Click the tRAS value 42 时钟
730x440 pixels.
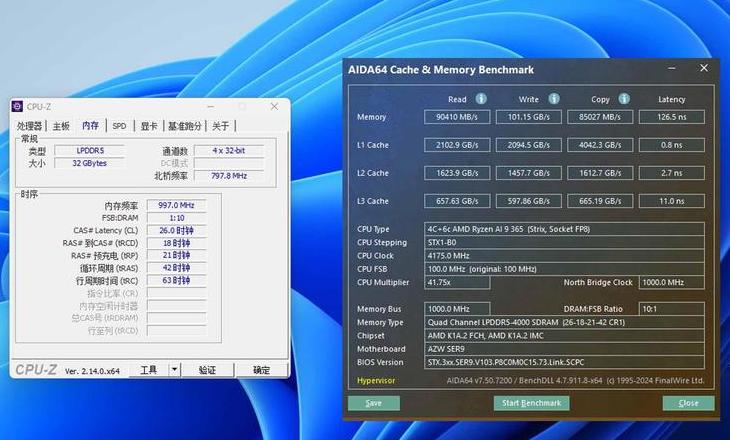(x=176, y=268)
